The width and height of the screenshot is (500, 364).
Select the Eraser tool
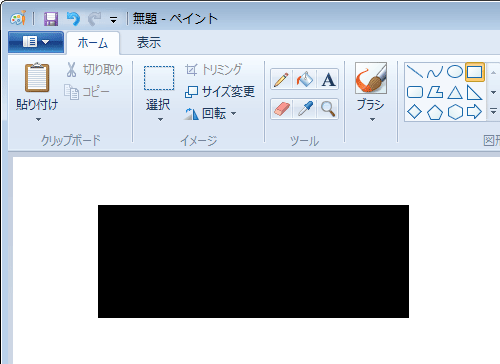[281, 109]
